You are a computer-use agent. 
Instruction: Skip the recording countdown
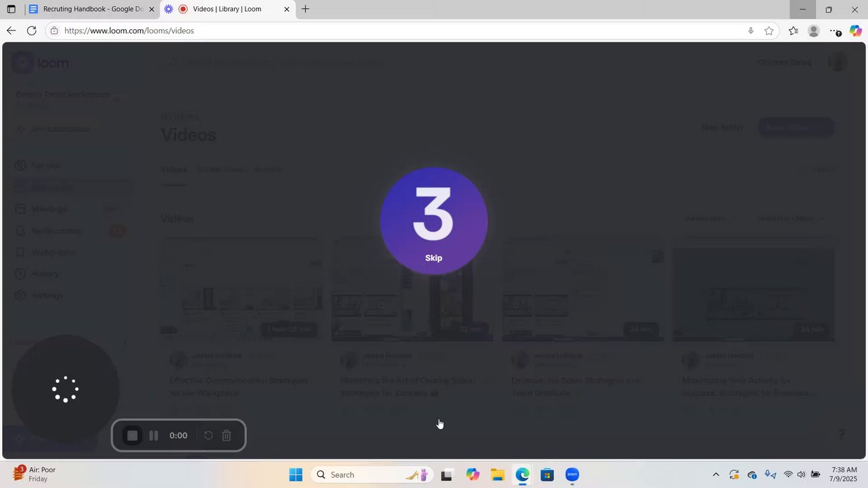(x=433, y=258)
